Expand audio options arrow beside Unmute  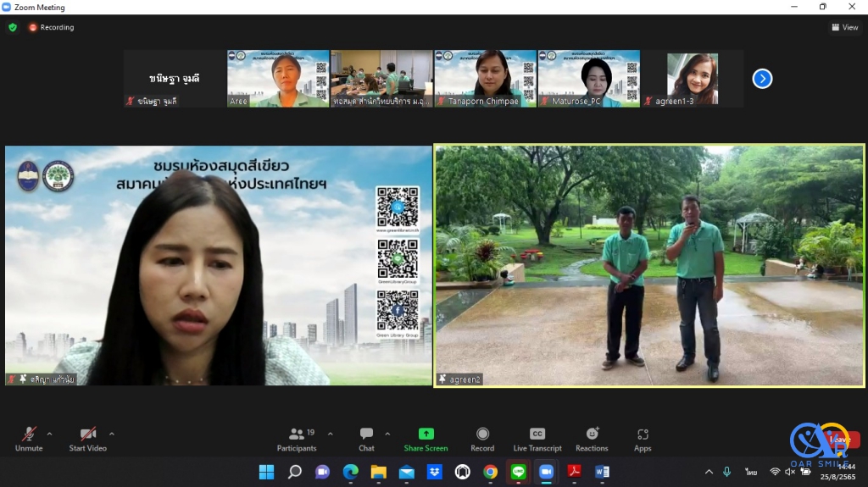coord(49,434)
